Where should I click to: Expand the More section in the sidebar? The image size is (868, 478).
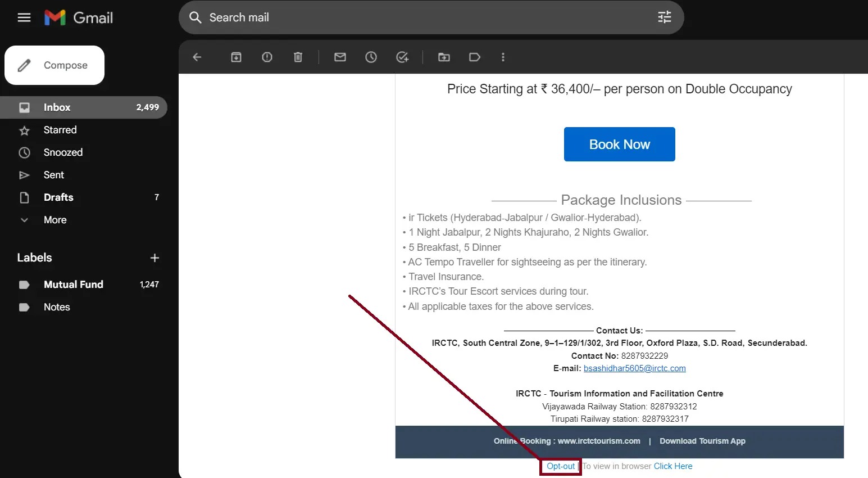54,220
